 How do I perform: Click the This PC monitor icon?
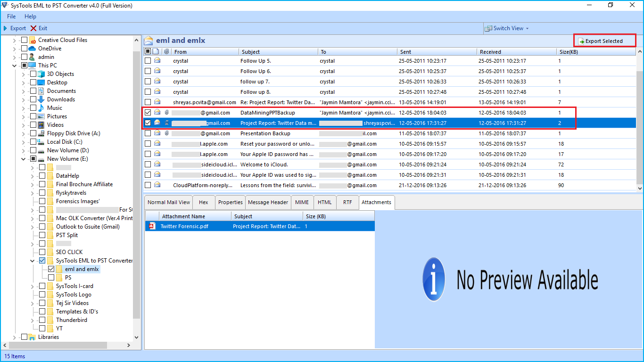click(33, 66)
